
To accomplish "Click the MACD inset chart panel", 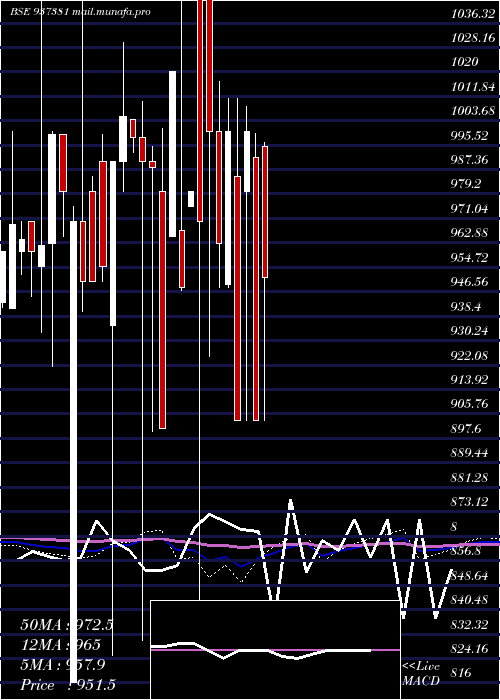I will point(275,650).
